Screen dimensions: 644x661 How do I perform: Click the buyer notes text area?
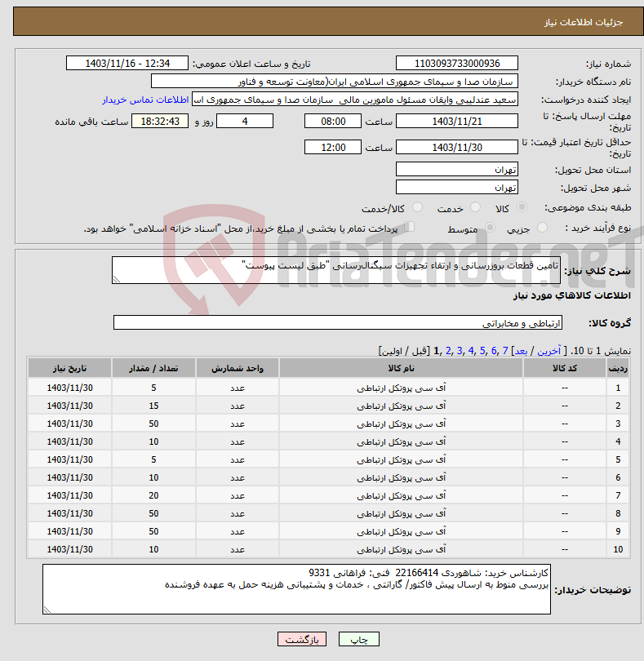click(296, 589)
